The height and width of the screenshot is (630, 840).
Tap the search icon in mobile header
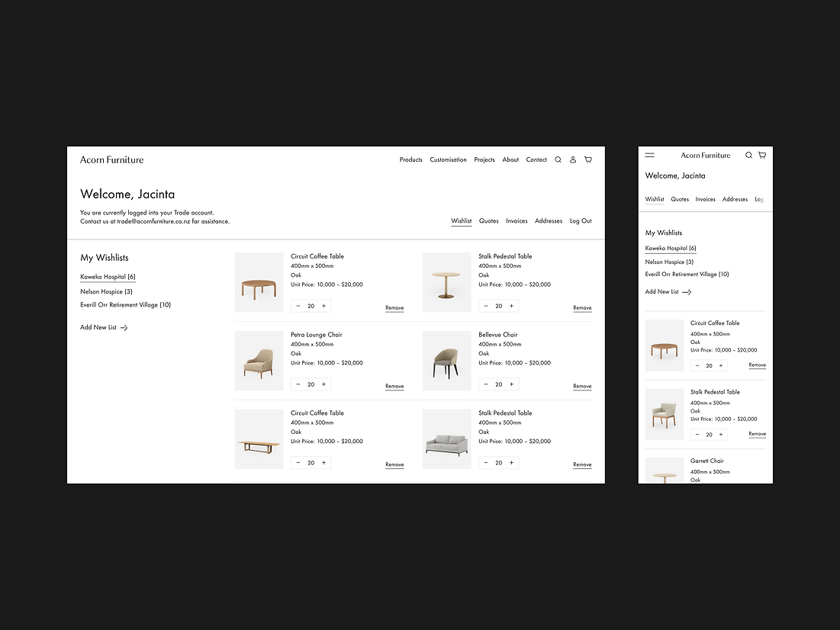tap(748, 155)
